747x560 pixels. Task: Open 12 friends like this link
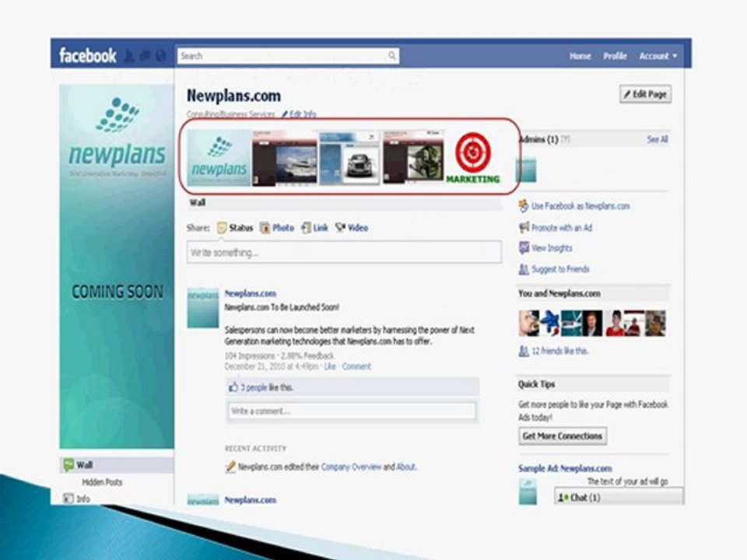coord(559,351)
